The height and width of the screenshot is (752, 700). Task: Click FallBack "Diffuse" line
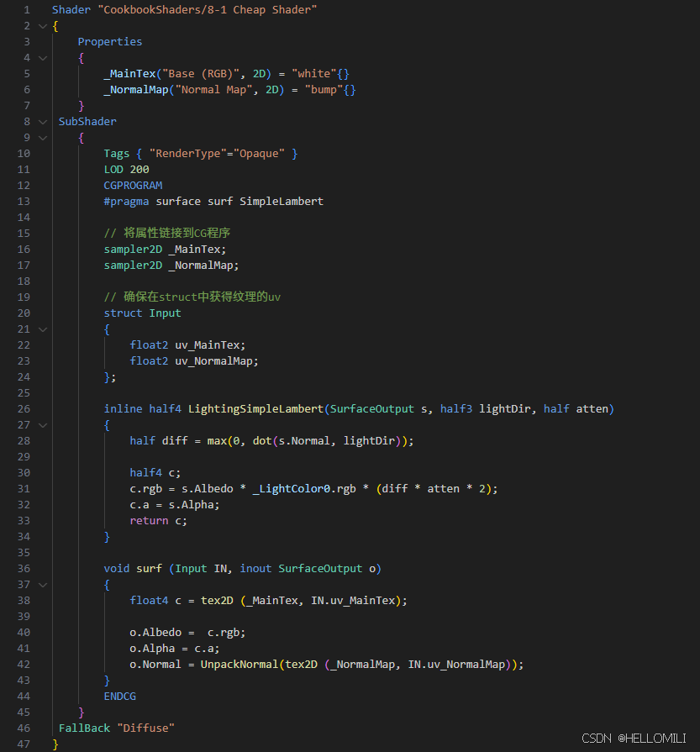pos(117,728)
